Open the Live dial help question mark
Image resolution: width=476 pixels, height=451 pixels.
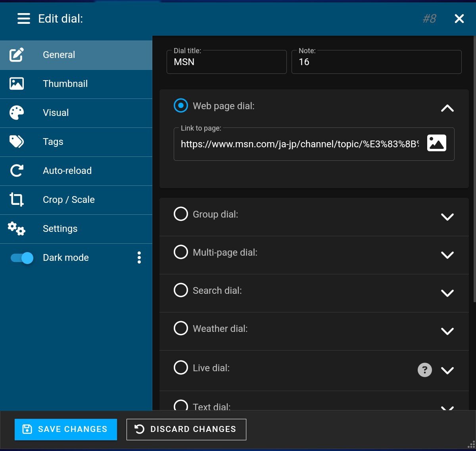pyautogui.click(x=424, y=370)
